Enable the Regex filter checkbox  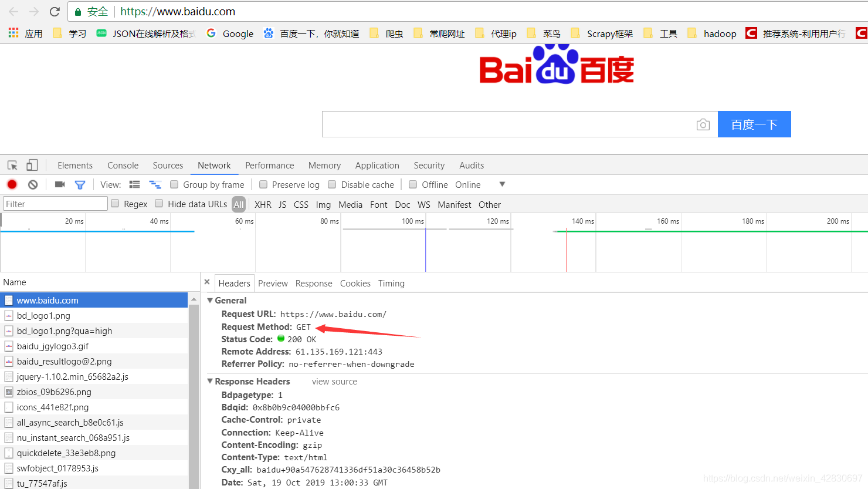tap(115, 203)
